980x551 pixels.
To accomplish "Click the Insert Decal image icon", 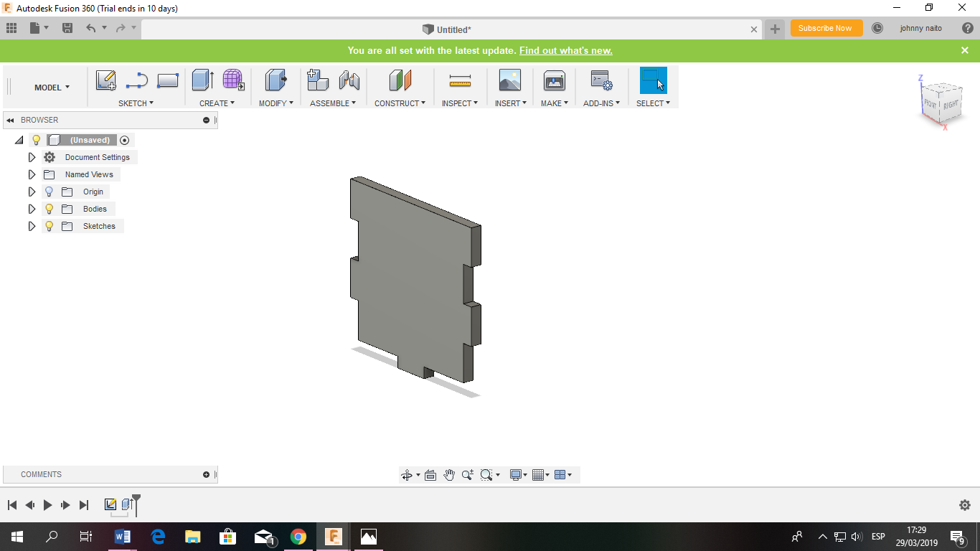I will pos(510,80).
